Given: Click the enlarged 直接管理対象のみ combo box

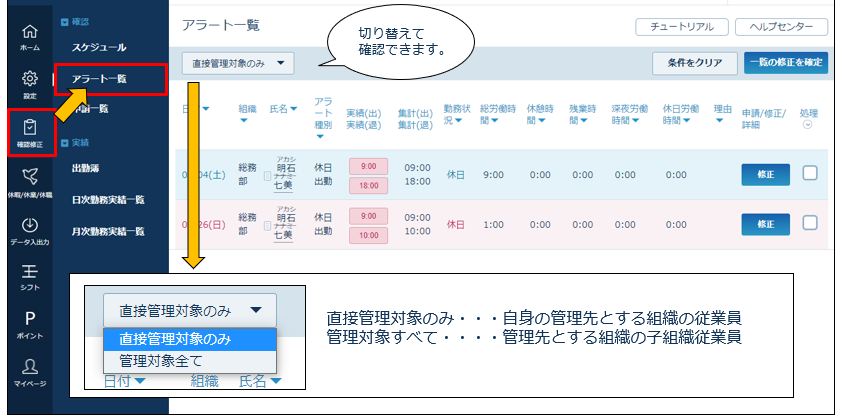Looking at the screenshot, I should (x=190, y=310).
